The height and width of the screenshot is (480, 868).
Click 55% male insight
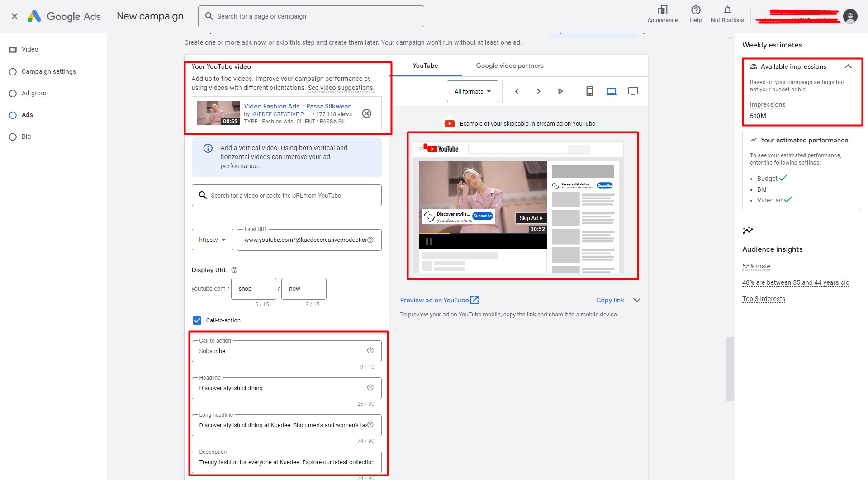(x=756, y=267)
